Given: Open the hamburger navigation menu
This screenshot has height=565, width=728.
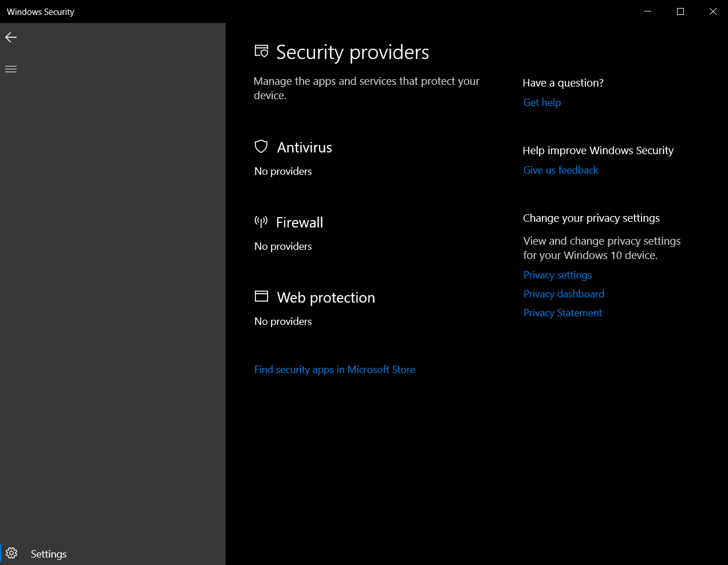Looking at the screenshot, I should coord(11,69).
